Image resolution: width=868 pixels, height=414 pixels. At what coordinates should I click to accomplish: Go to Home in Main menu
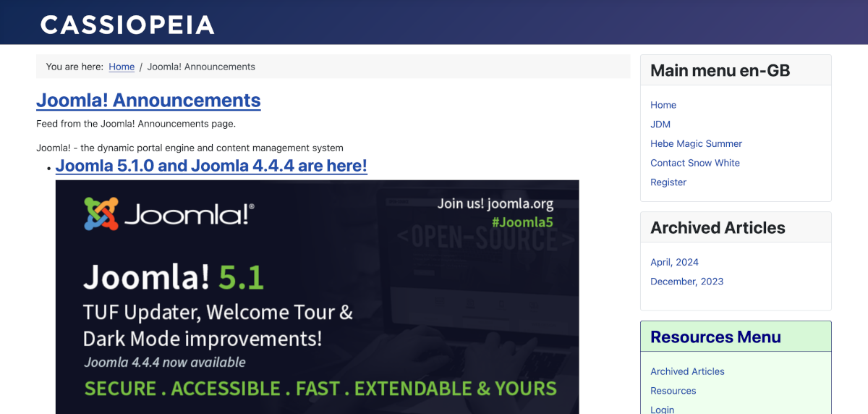click(663, 105)
